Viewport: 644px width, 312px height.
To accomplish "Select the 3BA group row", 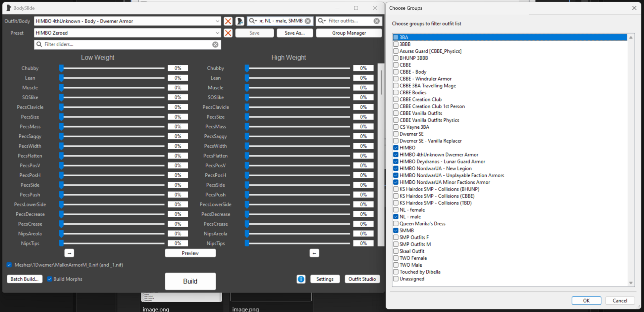I will pyautogui.click(x=510, y=37).
